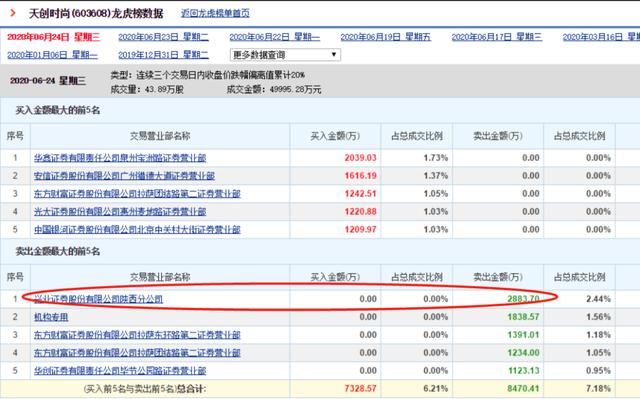
Task: Open the 安信证券 广州猎德大道 branch link
Action: click(x=124, y=176)
